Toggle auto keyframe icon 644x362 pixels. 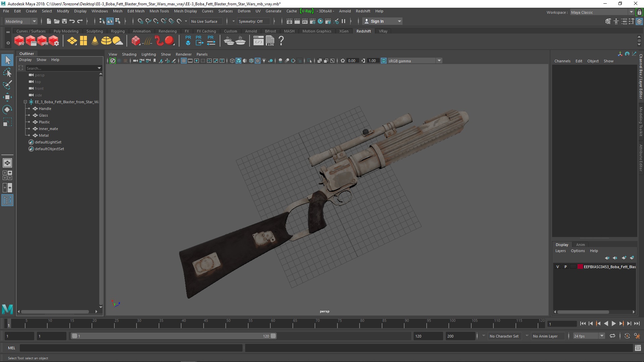pyautogui.click(x=627, y=336)
